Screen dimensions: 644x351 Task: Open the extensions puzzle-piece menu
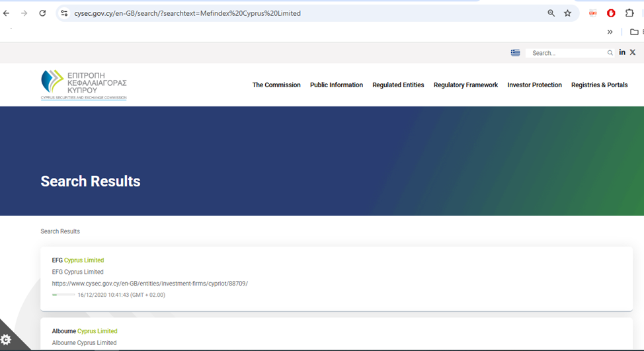(x=629, y=13)
